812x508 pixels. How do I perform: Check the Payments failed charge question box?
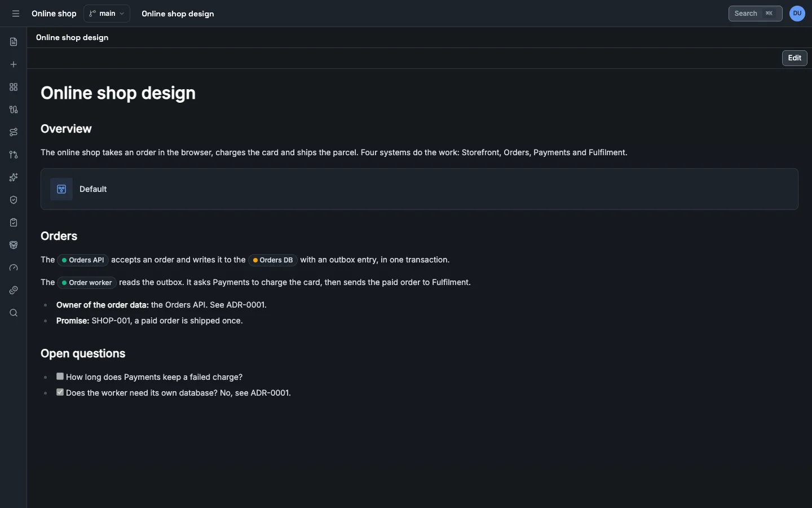click(60, 376)
